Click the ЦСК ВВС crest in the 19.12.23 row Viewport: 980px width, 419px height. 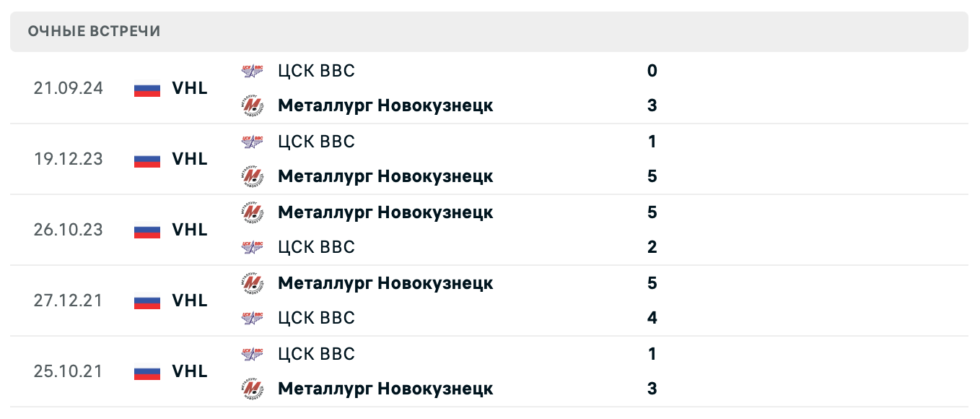(x=252, y=142)
